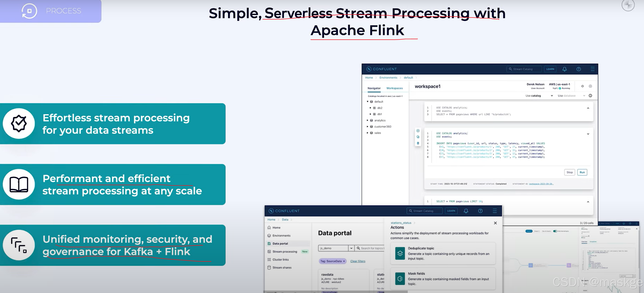The image size is (644, 293).
Task: Collapse the SELECT LIMIT 10 cell
Action: pos(588,202)
